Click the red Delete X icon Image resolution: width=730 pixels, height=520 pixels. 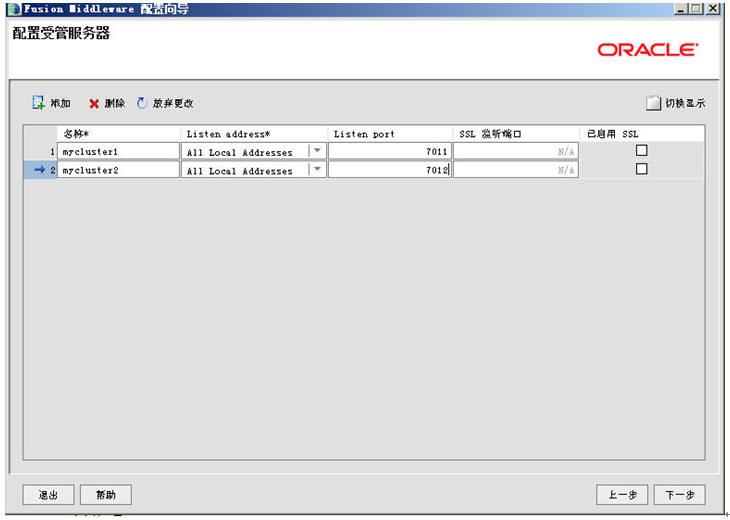point(94,104)
